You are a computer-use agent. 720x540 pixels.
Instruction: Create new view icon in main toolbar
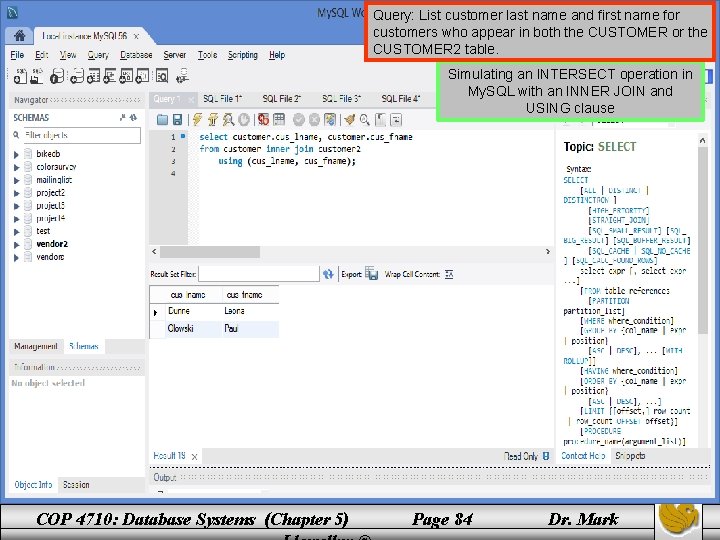point(110,76)
